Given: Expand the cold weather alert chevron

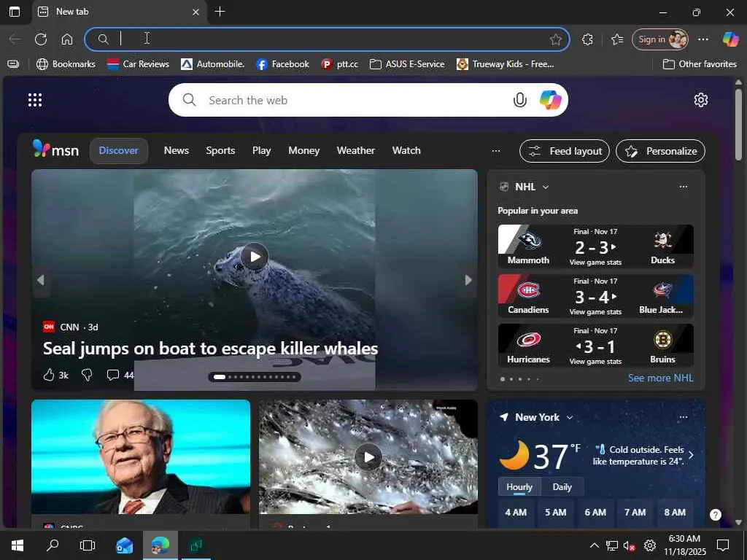Looking at the screenshot, I should pyautogui.click(x=692, y=456).
